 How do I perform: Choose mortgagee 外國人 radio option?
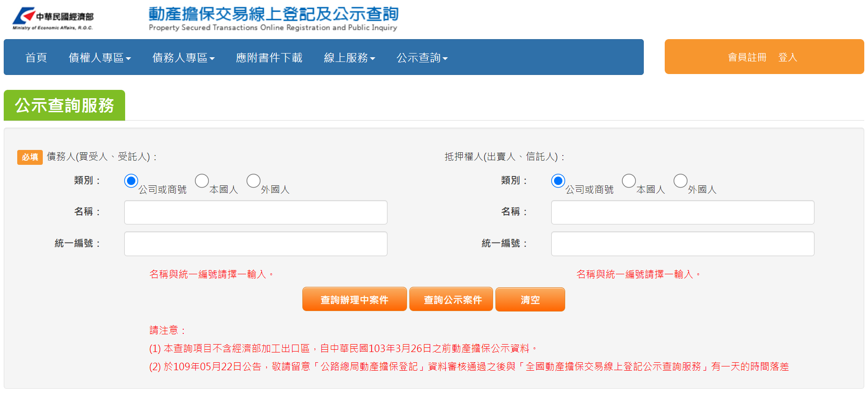click(x=681, y=181)
